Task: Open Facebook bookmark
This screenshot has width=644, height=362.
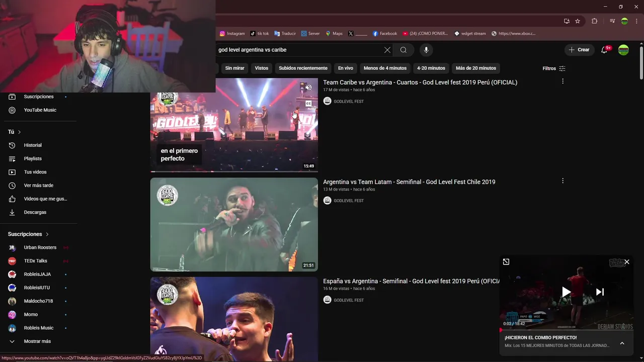Action: (x=385, y=34)
